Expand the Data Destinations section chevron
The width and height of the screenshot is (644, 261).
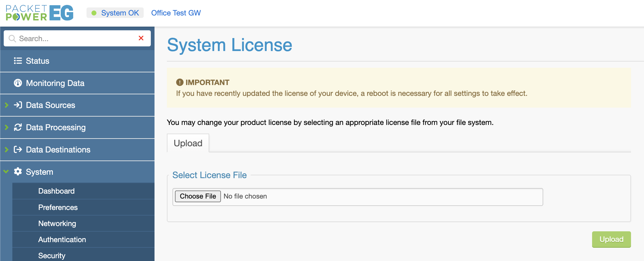click(6, 150)
